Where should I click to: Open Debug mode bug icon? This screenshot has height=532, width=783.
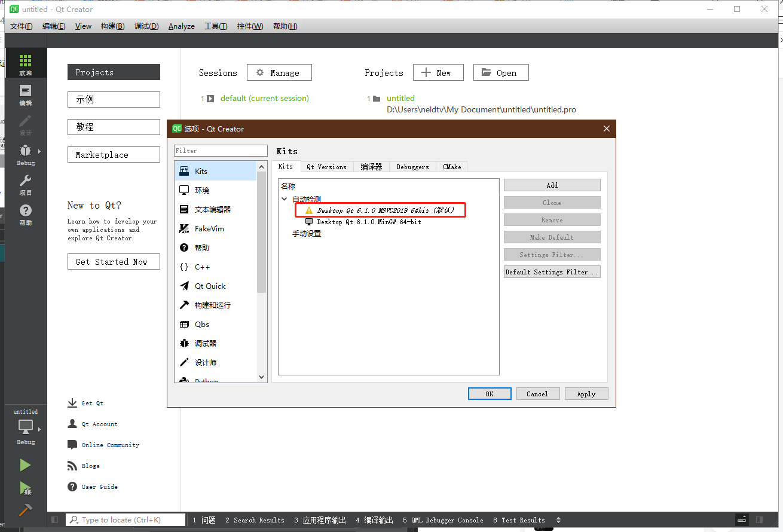[x=25, y=154]
